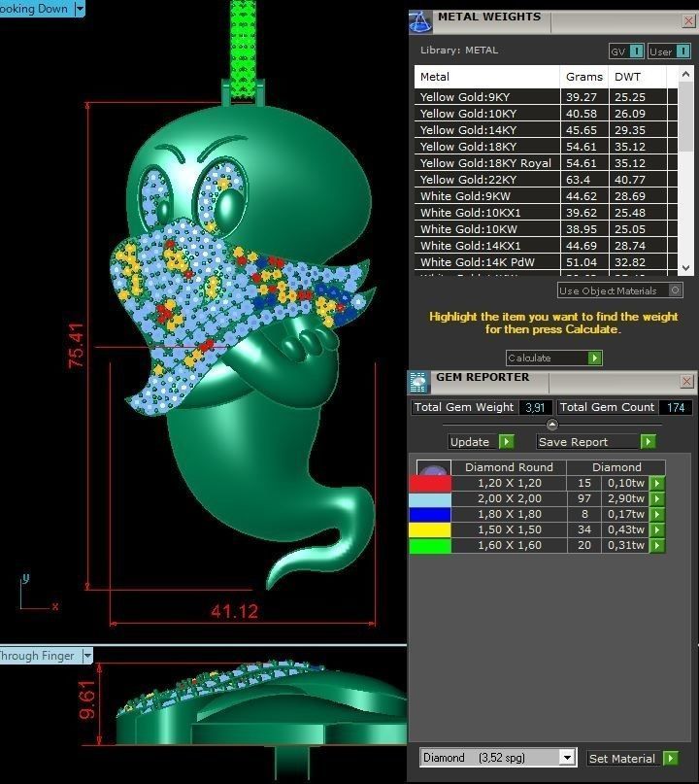
Task: Click the Set Material button
Action: click(x=633, y=759)
